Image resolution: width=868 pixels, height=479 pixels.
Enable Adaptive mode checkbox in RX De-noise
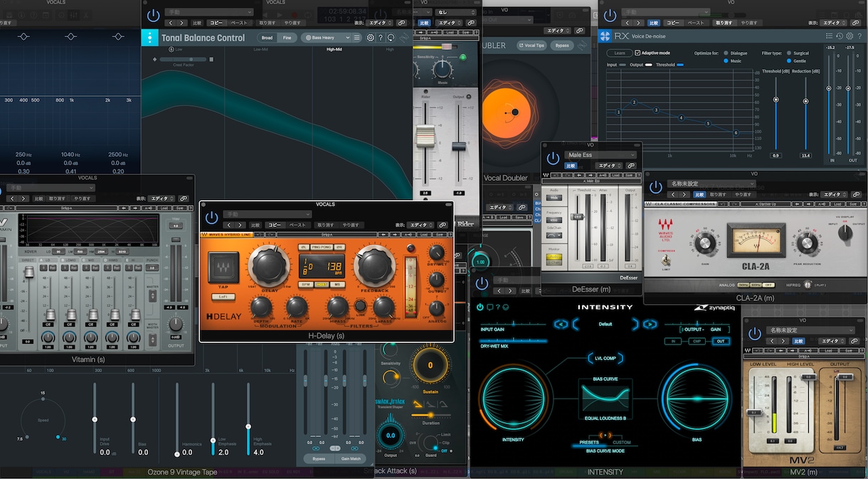pyautogui.click(x=637, y=53)
